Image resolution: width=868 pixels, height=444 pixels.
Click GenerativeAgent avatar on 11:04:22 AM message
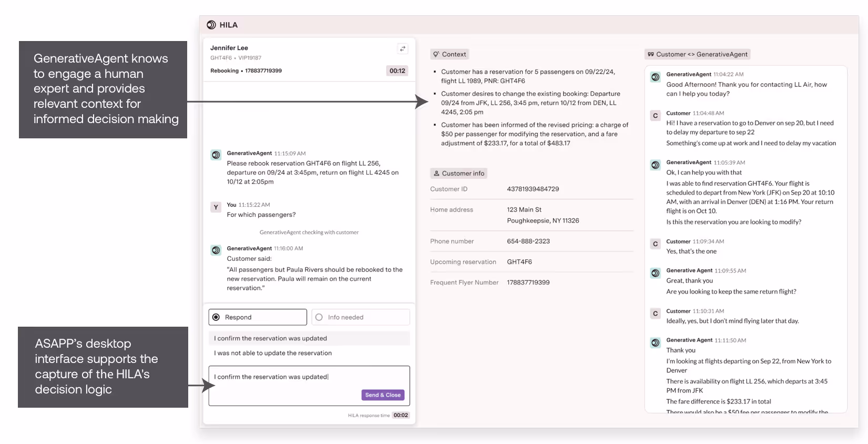tap(656, 77)
